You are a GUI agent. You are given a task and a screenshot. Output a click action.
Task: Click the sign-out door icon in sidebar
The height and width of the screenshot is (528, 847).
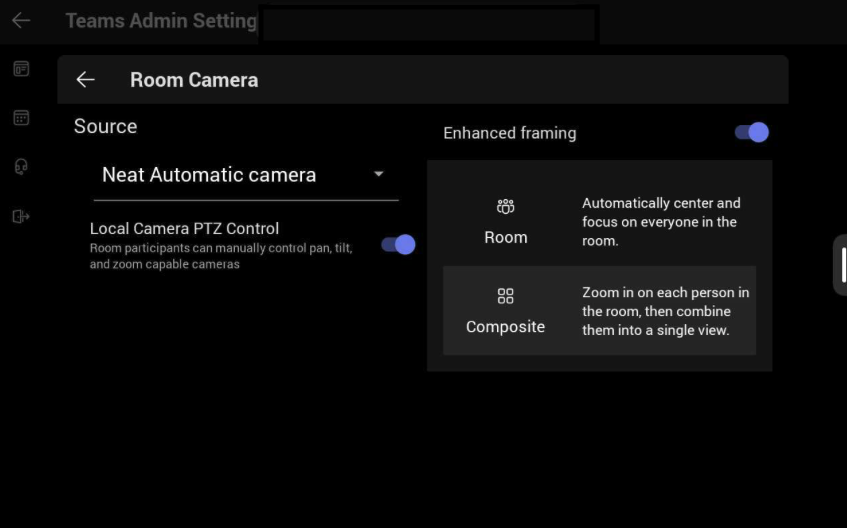pyautogui.click(x=21, y=216)
